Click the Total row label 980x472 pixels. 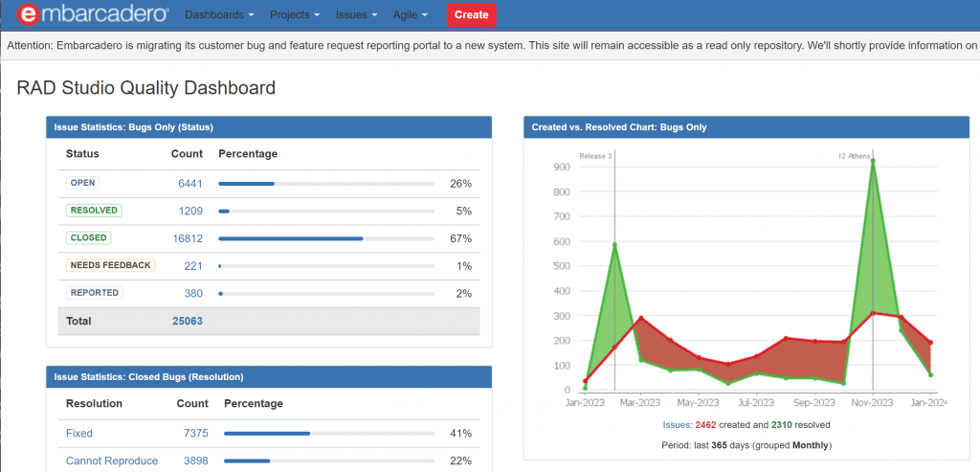[x=78, y=322]
